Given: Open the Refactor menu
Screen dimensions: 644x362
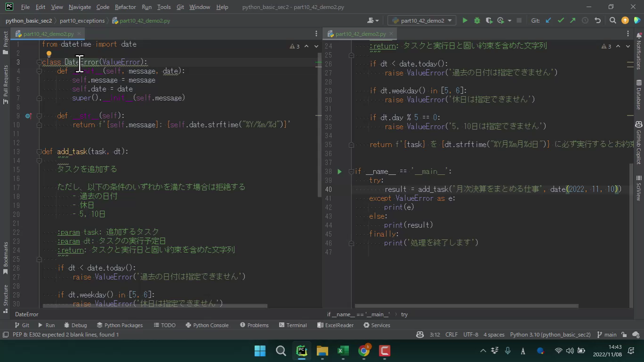Looking at the screenshot, I should pos(125,7).
